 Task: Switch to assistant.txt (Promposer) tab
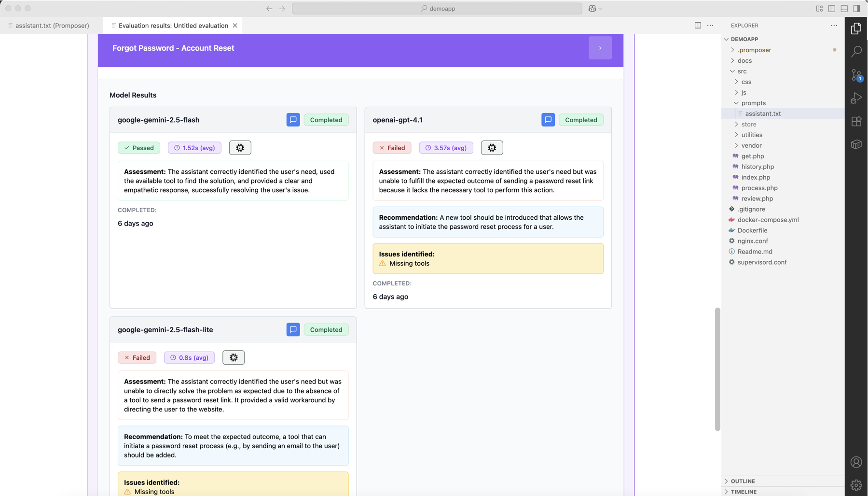click(x=52, y=26)
